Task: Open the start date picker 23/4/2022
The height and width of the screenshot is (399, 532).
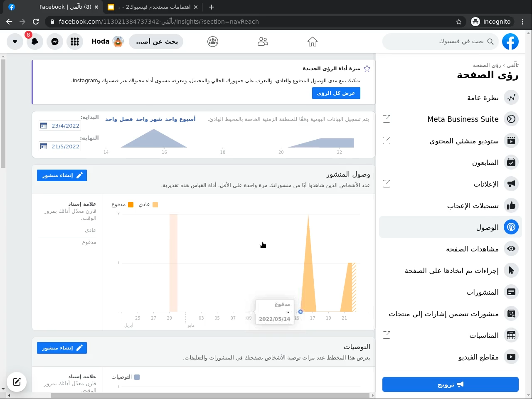Action: [60, 126]
